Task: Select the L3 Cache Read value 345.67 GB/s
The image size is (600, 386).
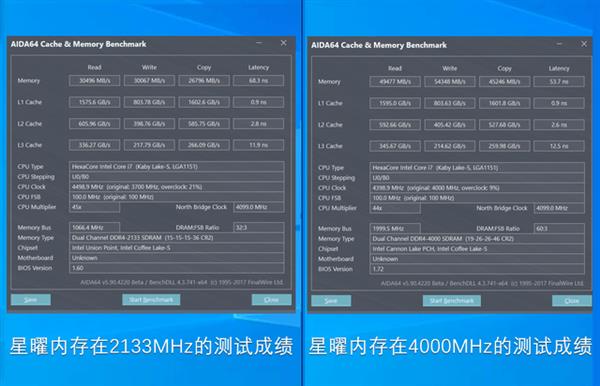Action: pos(395,146)
